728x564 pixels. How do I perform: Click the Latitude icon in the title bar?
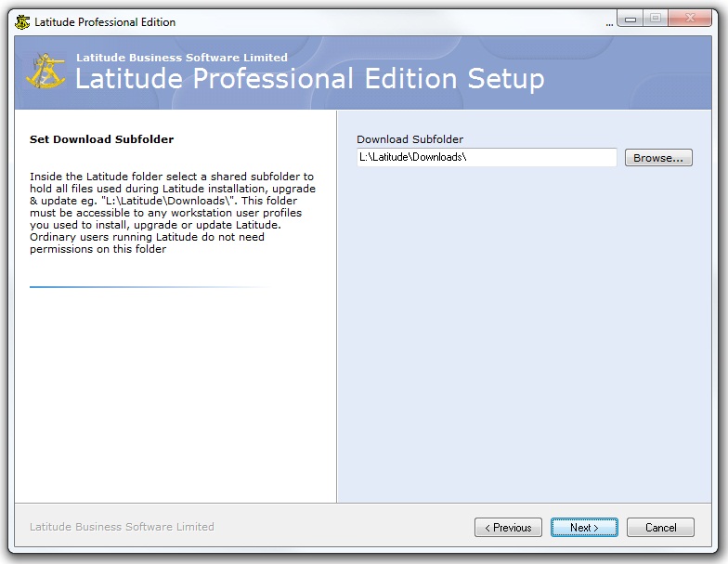pos(22,22)
